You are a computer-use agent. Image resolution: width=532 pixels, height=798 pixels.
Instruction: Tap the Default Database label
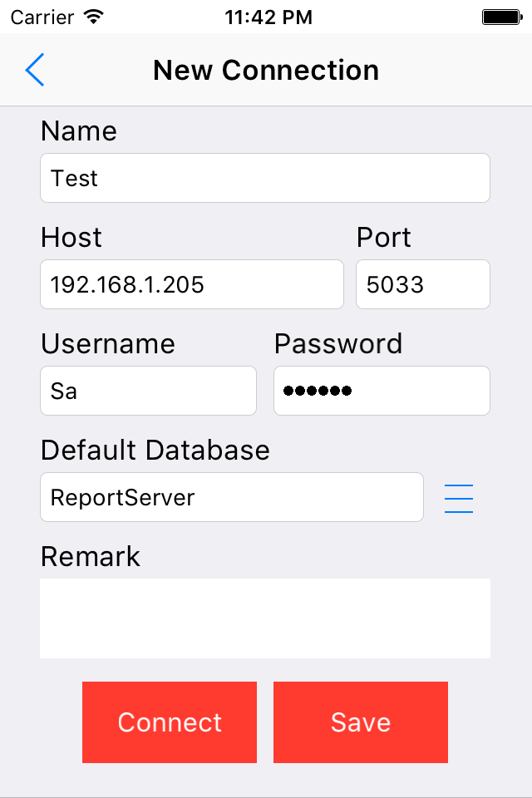[155, 450]
